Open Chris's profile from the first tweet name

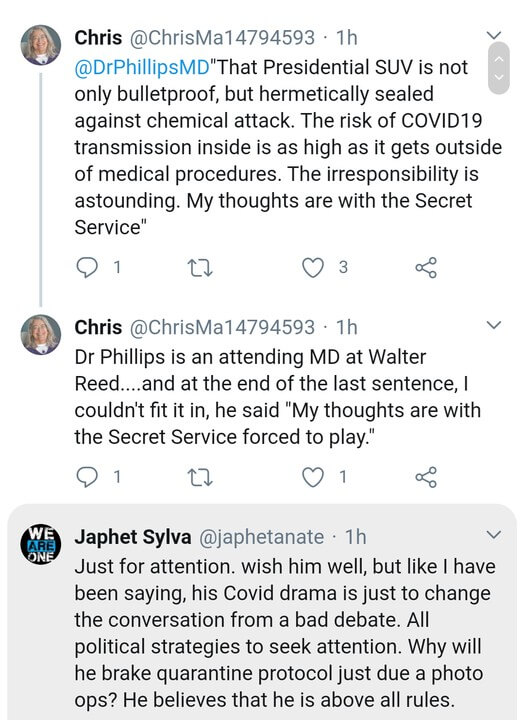click(98, 38)
